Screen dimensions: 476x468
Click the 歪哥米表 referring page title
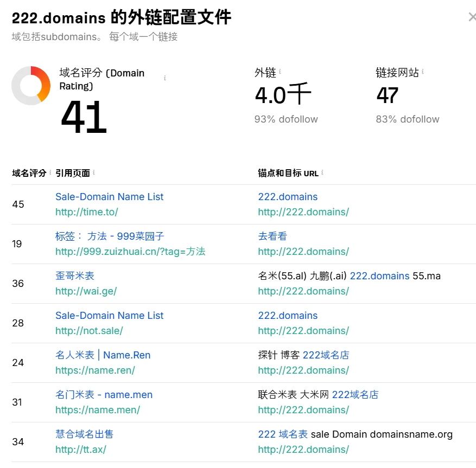click(x=75, y=276)
